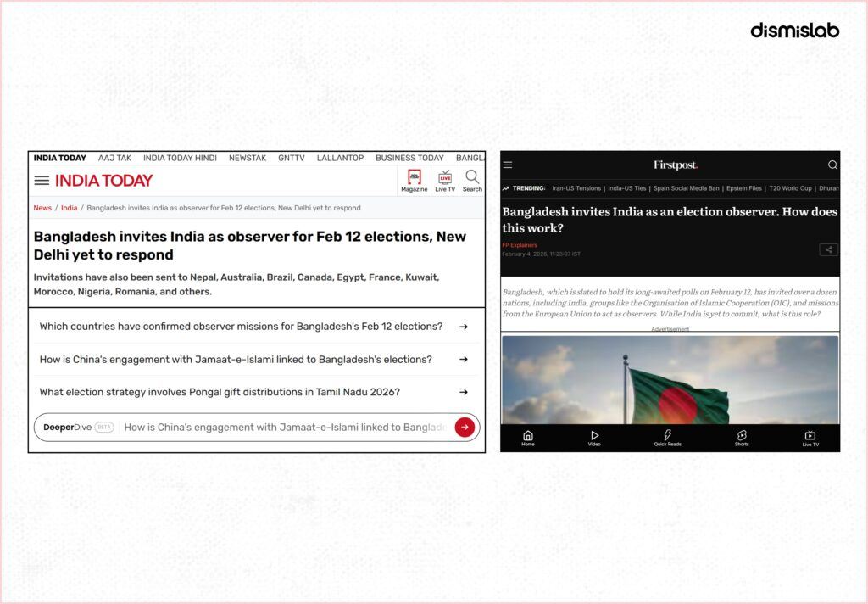This screenshot has width=868, height=604.
Task: Select LALLANTOP network tab
Action: click(340, 158)
